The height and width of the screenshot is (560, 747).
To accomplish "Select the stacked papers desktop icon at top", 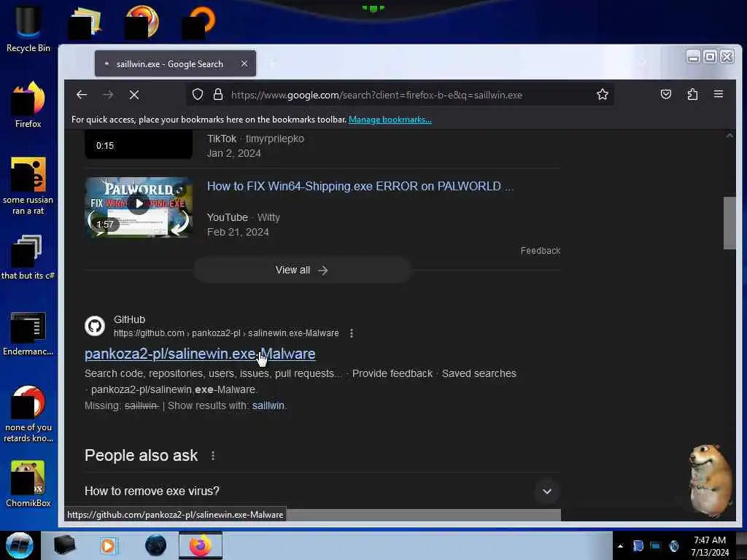I will point(85,23).
